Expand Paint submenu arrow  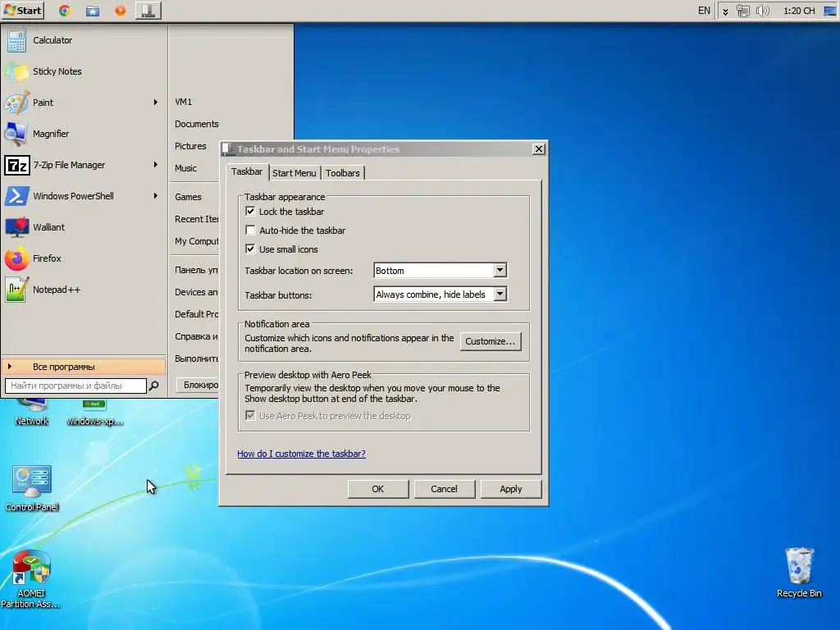coord(155,103)
